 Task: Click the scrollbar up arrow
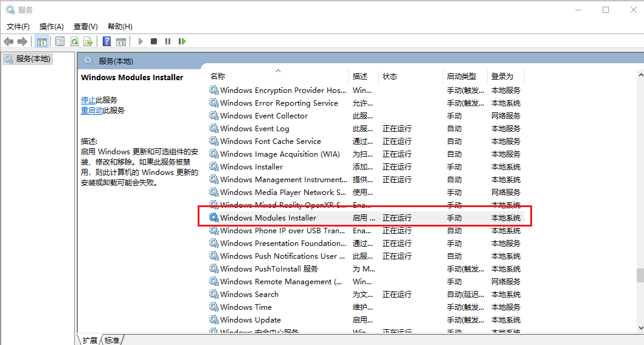tap(640, 75)
